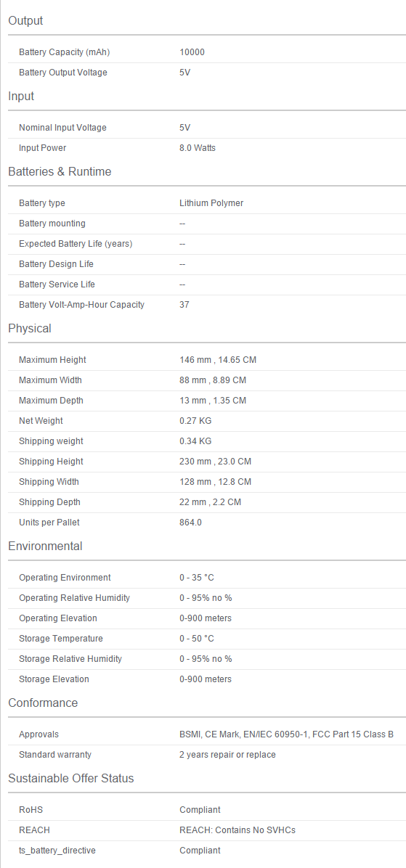Screen dimensions: 406x868
Task: Select the Units per Pallet 864.0 value
Action: click(x=190, y=522)
